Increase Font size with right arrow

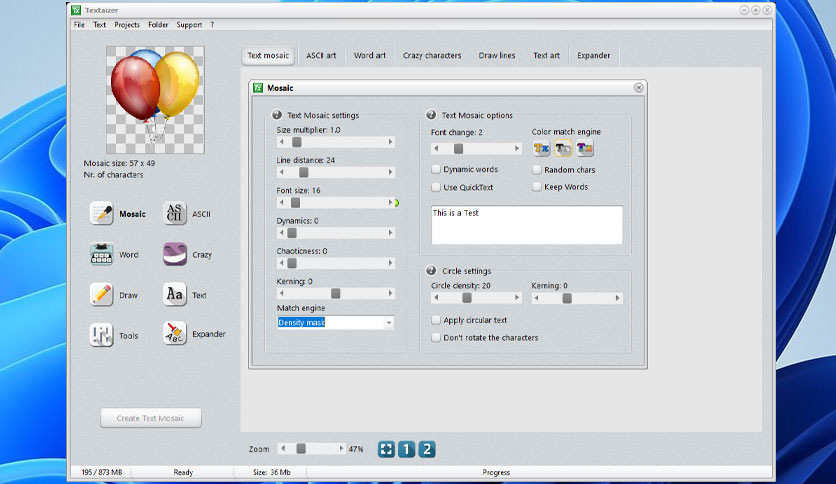(x=390, y=203)
